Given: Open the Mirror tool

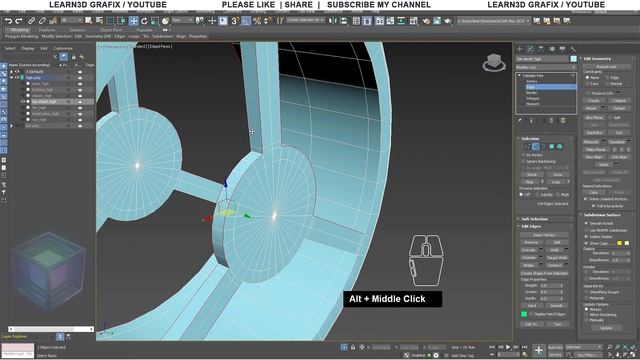Looking at the screenshot, I should 333,20.
